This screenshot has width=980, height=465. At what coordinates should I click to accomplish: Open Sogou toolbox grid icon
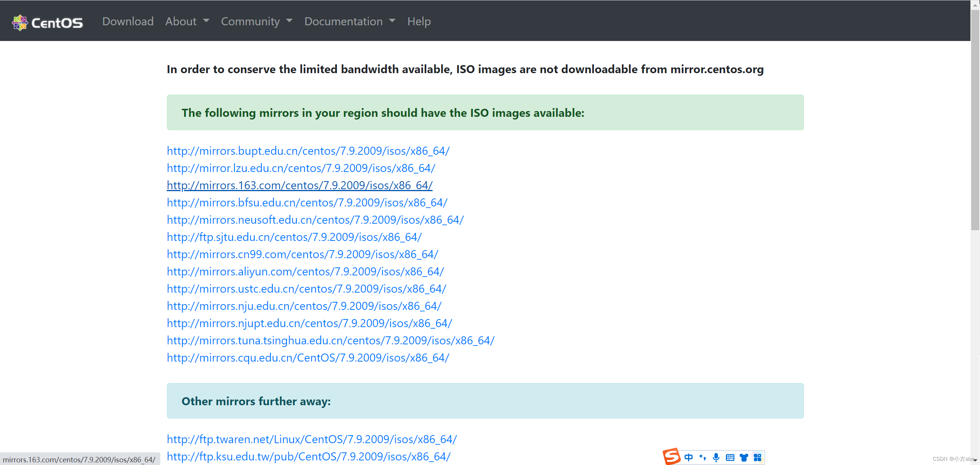(758, 457)
